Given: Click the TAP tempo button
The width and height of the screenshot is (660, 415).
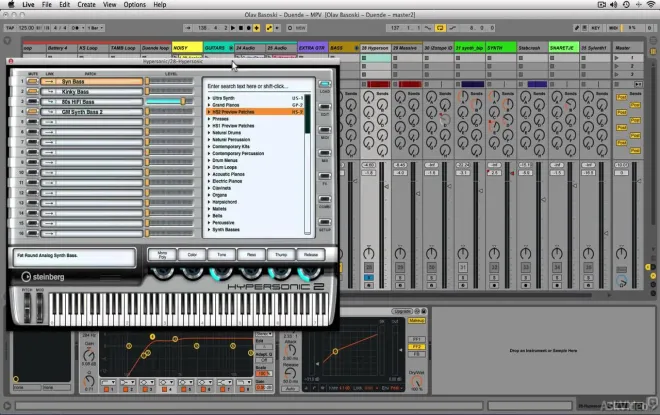Looking at the screenshot, I should pos(10,28).
